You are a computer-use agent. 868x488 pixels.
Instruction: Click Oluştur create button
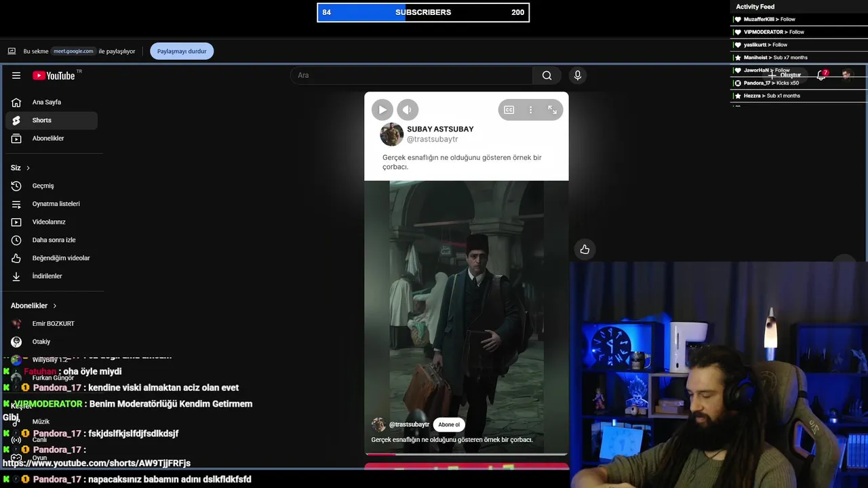785,75
